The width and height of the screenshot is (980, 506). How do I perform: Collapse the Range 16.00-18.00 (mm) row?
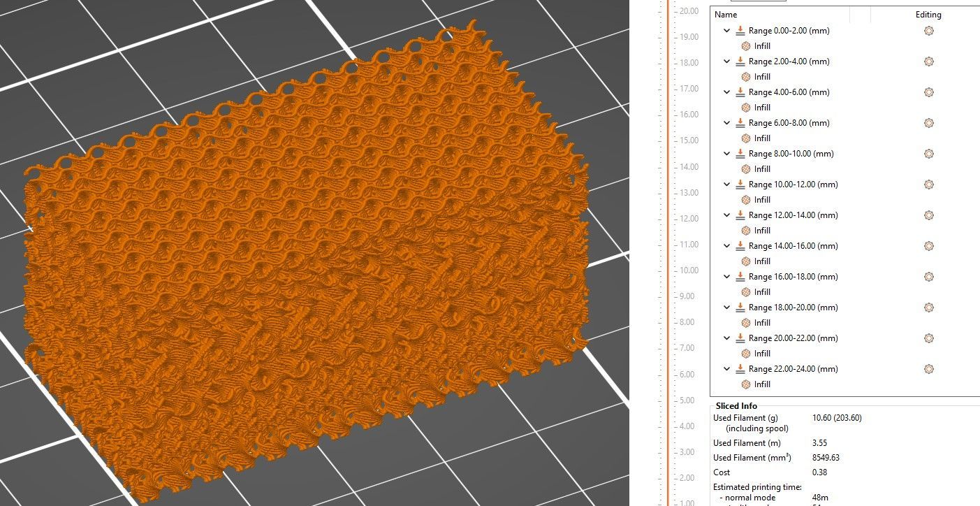726,277
